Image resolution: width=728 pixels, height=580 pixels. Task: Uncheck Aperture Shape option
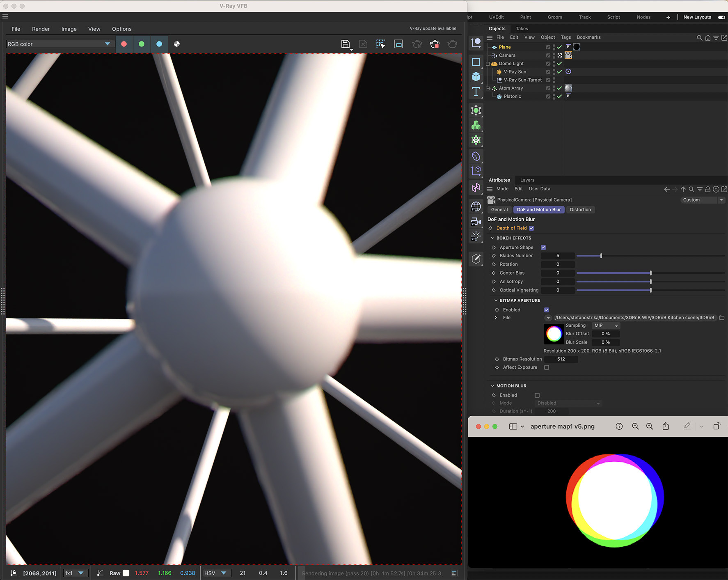click(x=543, y=248)
